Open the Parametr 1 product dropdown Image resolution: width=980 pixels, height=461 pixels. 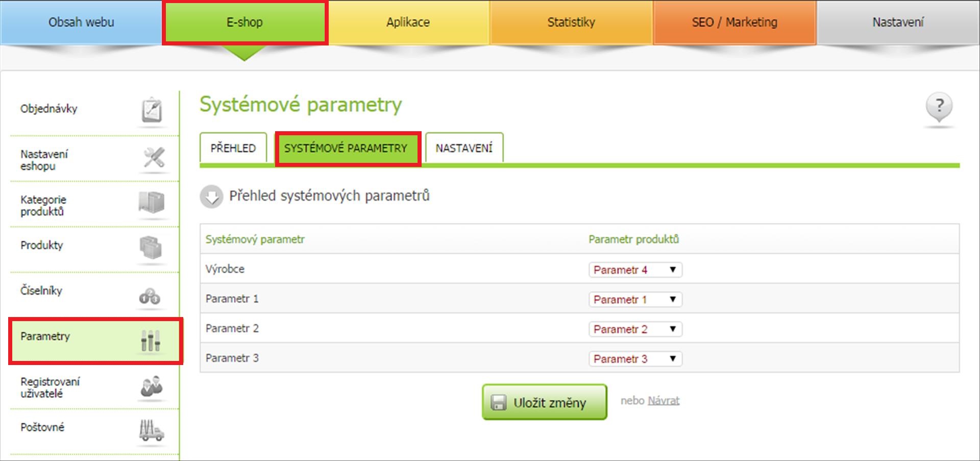point(635,299)
